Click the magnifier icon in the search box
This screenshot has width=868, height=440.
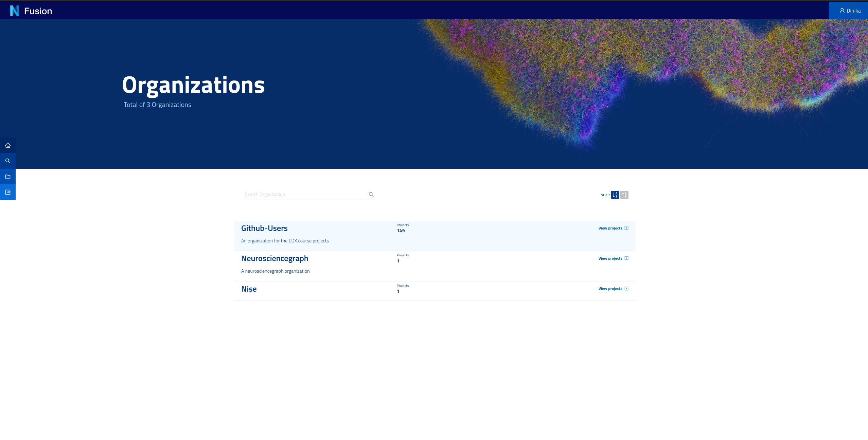coord(371,194)
